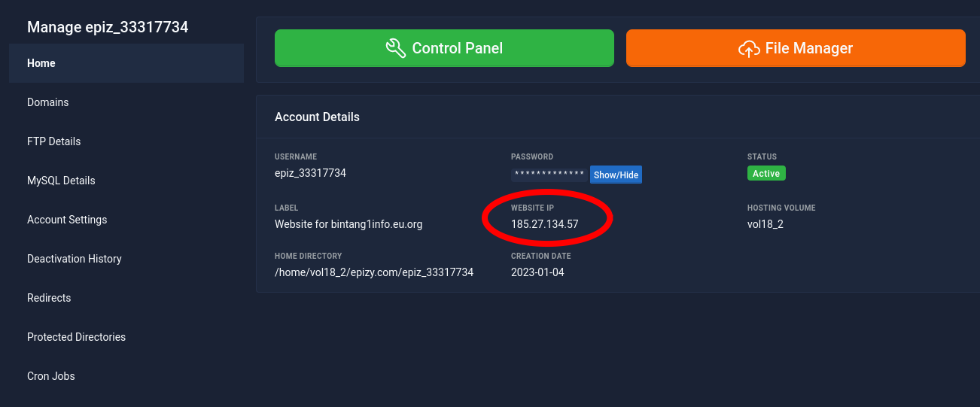
Task: Click the Active status badge
Action: [766, 173]
